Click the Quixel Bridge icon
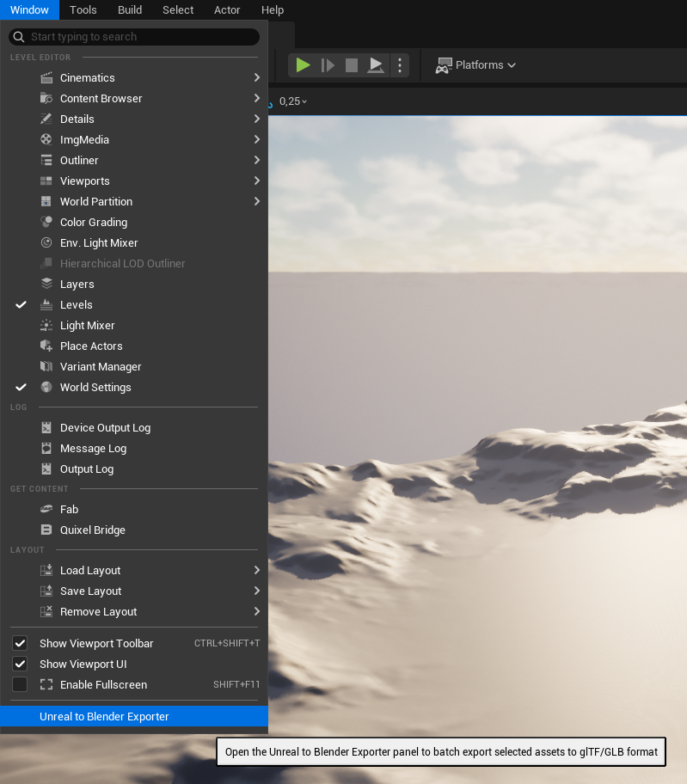The height and width of the screenshot is (784, 687). [x=46, y=530]
